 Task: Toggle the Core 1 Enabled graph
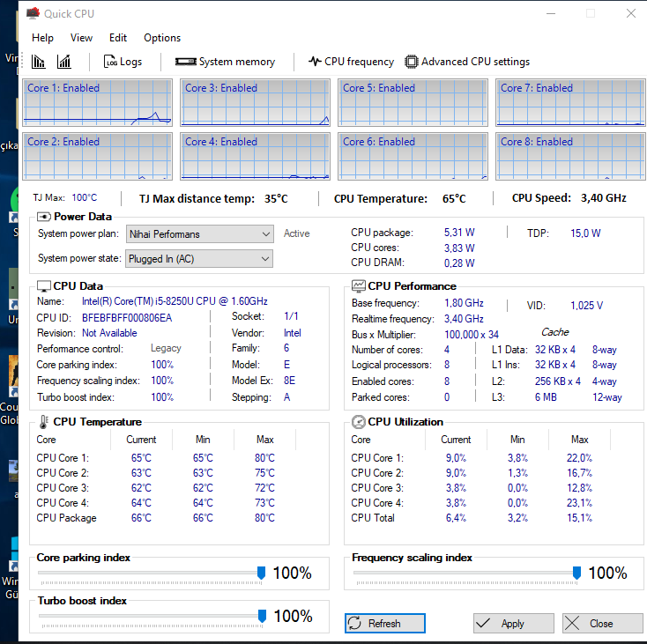[98, 102]
